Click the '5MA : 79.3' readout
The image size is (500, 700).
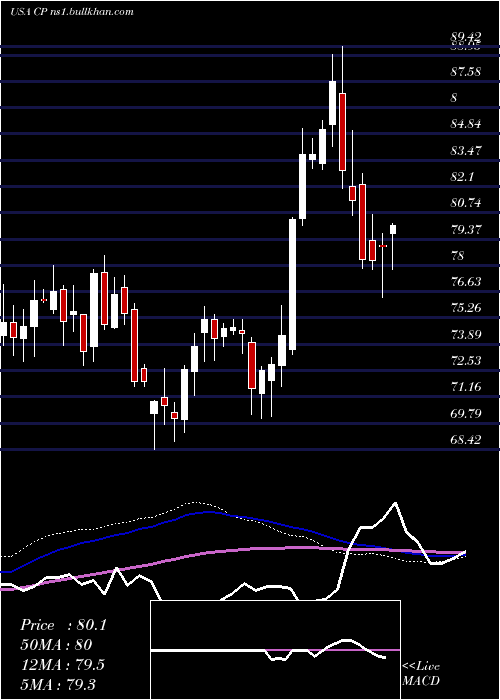click(58, 684)
